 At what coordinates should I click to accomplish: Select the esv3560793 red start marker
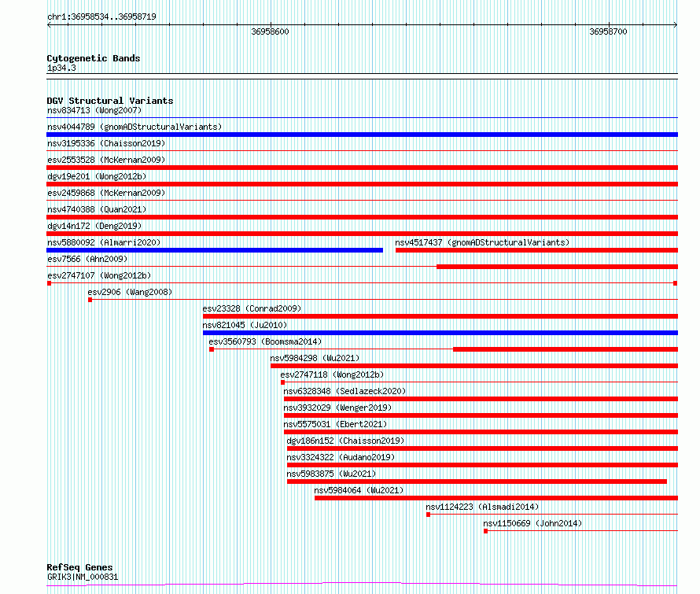212,349
